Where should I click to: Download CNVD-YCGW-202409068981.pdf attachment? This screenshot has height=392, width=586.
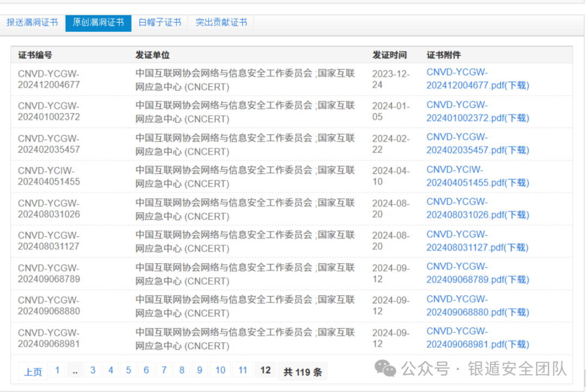(x=477, y=338)
